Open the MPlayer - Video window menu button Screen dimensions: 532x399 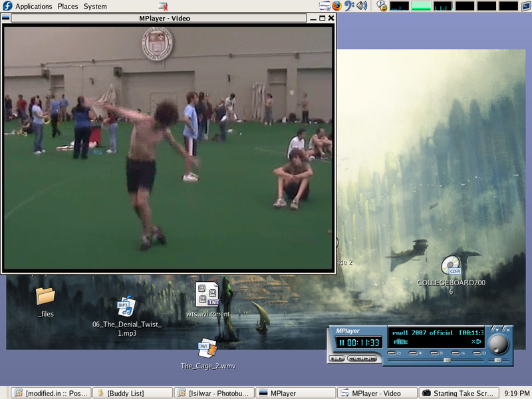click(x=6, y=18)
